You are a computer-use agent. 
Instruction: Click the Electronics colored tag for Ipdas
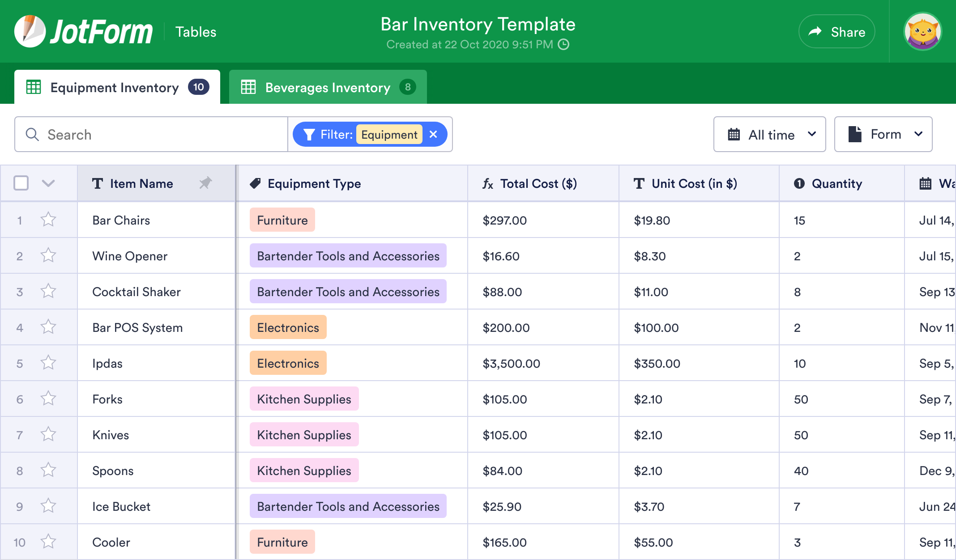288,363
